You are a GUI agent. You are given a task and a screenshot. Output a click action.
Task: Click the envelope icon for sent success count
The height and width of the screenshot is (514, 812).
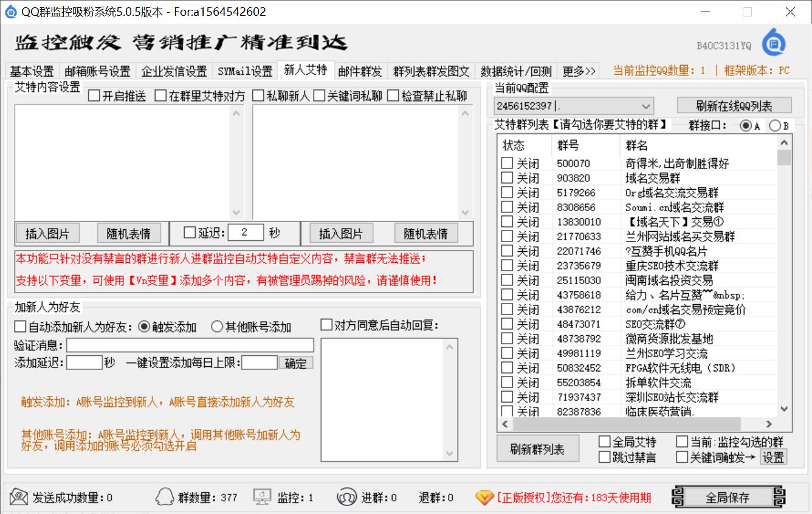(19, 497)
